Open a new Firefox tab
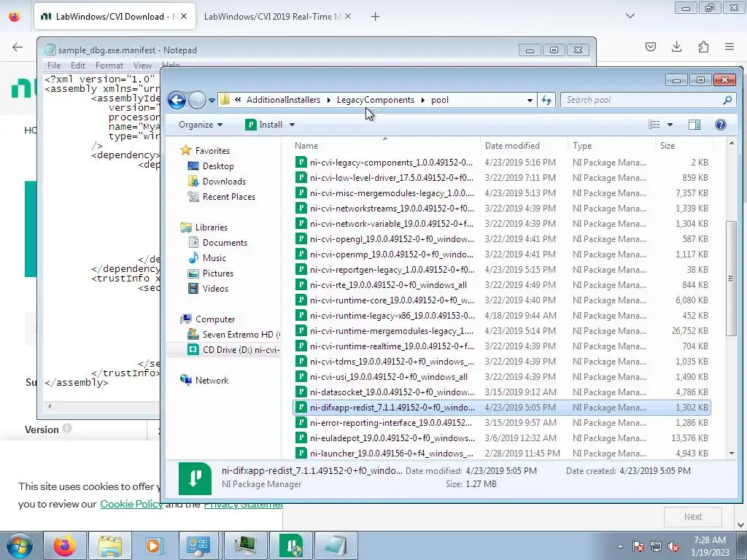This screenshot has height=560, width=747. (376, 17)
